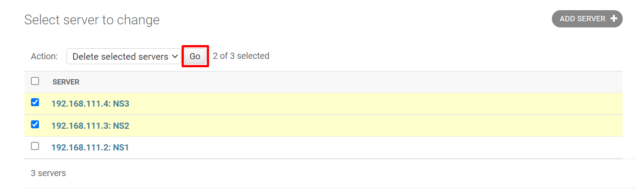Open the 192.168.111.3: NS2 server link
This screenshot has height=196, width=644.
tap(90, 126)
